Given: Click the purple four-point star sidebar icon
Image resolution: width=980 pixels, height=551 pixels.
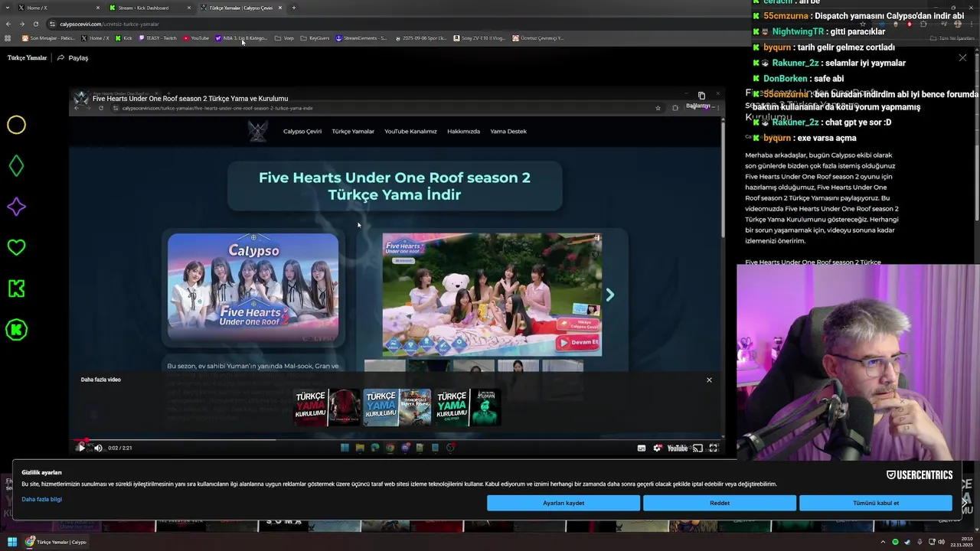Looking at the screenshot, I should [x=16, y=207].
